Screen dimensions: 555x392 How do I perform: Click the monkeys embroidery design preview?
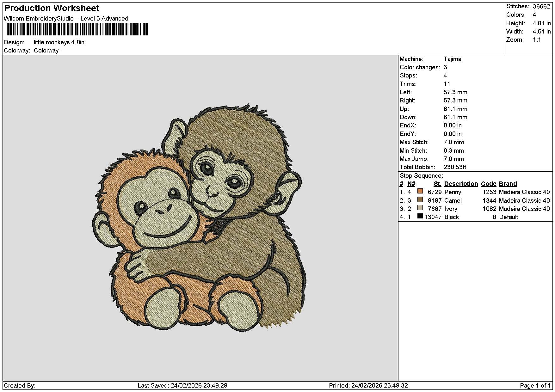pyautogui.click(x=199, y=217)
